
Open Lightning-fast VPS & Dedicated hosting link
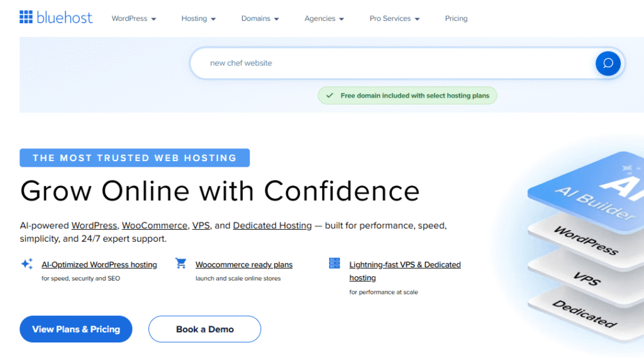pos(404,271)
